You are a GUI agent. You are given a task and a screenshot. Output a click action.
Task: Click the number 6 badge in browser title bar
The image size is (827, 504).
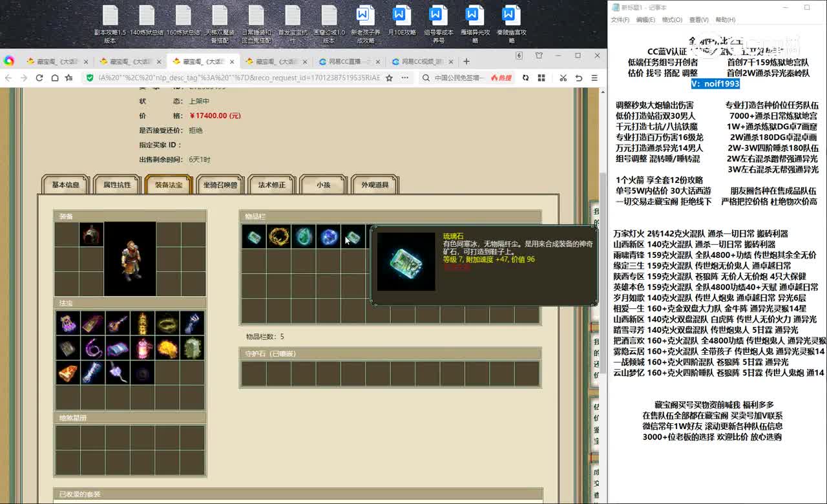[519, 56]
